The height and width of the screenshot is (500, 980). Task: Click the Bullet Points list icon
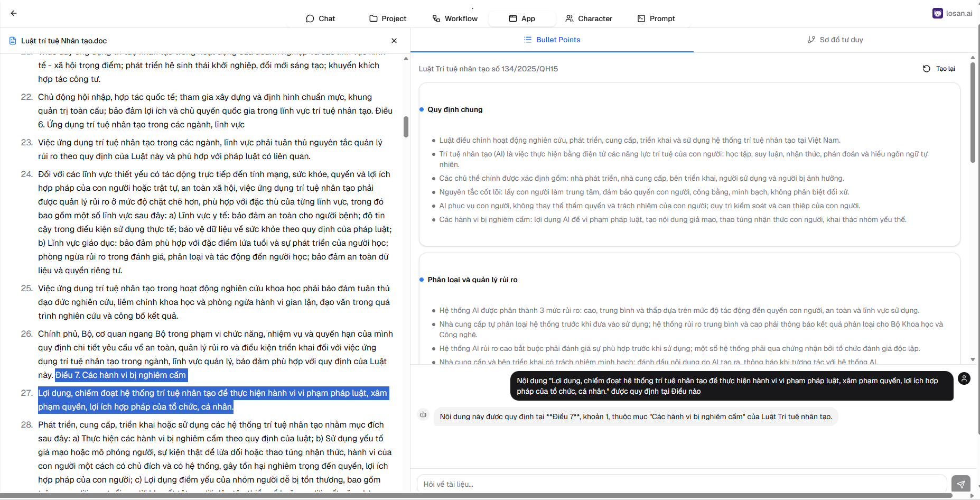[x=528, y=40]
